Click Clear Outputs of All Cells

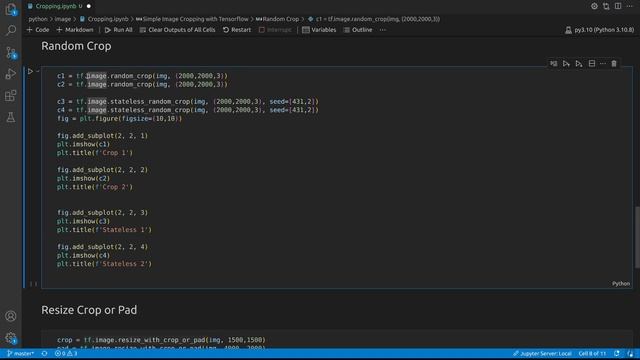tap(178, 30)
